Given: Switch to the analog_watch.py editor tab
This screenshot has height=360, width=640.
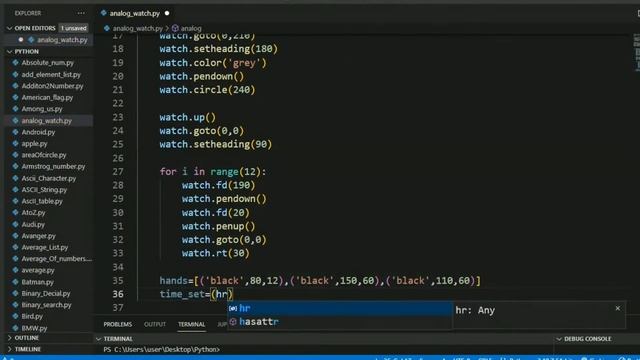Looking at the screenshot, I should (x=134, y=13).
